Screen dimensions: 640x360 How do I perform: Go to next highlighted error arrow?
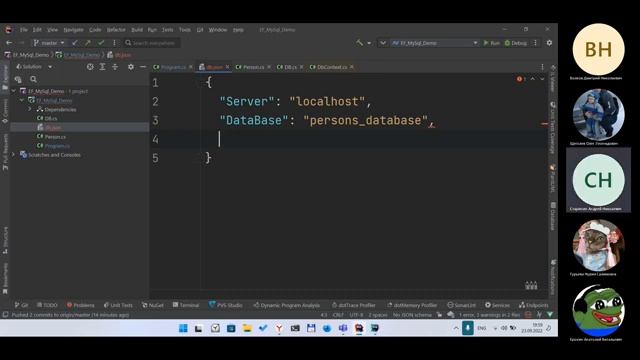542,79
